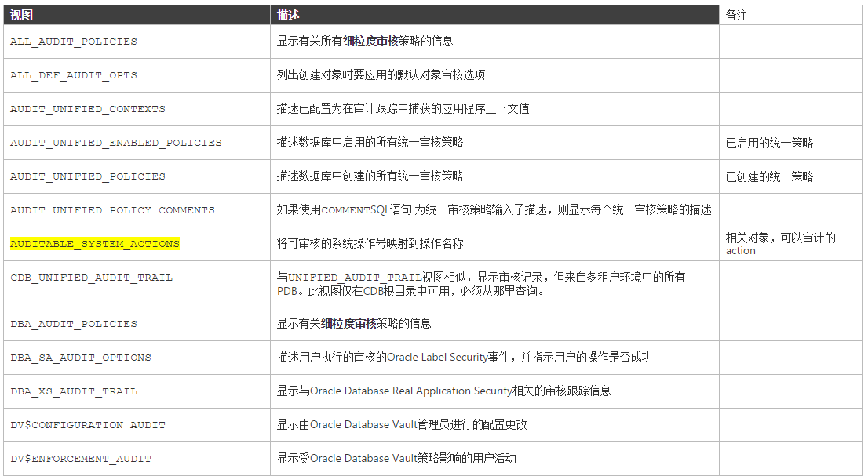Click the DBA_AUDIT_POLICIES description about 细粒度审核

tap(354, 324)
